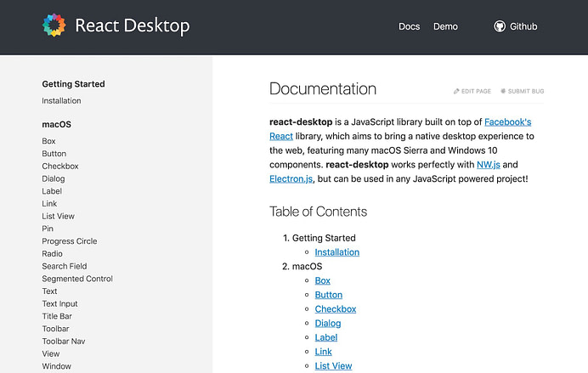Select Pin in the sidebar
This screenshot has width=588, height=373.
pos(48,229)
